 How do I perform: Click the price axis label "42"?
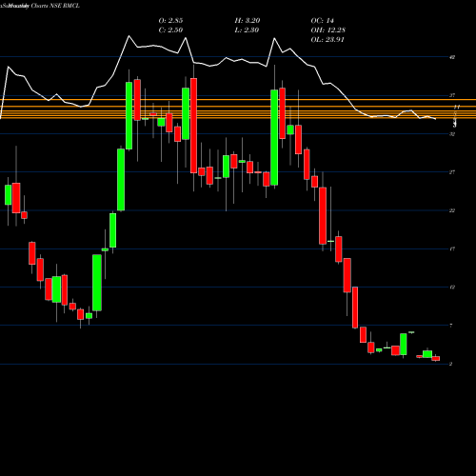click(452, 57)
